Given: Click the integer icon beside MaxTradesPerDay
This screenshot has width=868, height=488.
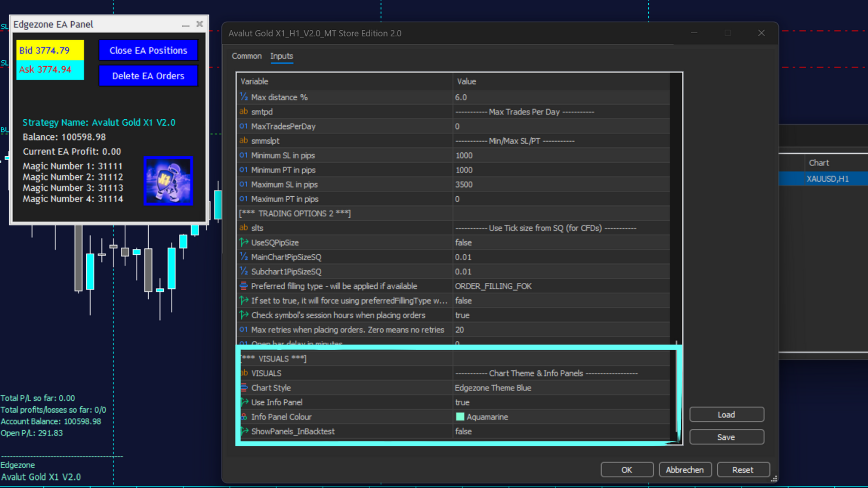Looking at the screenshot, I should [244, 126].
